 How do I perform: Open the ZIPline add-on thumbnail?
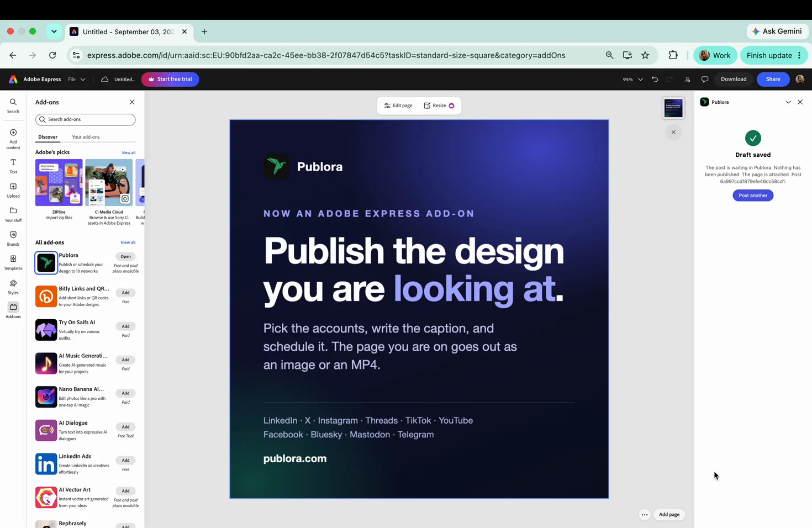point(59,182)
